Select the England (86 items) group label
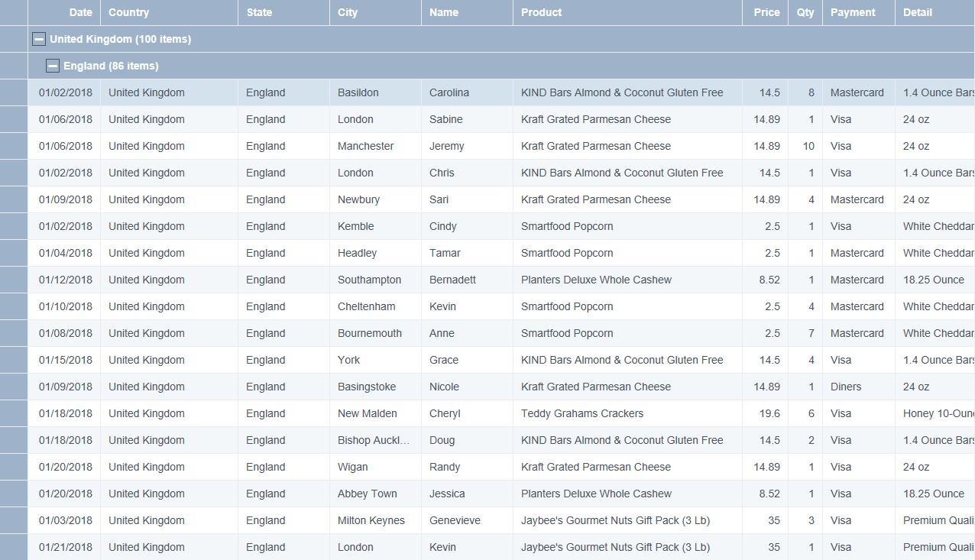 click(111, 66)
